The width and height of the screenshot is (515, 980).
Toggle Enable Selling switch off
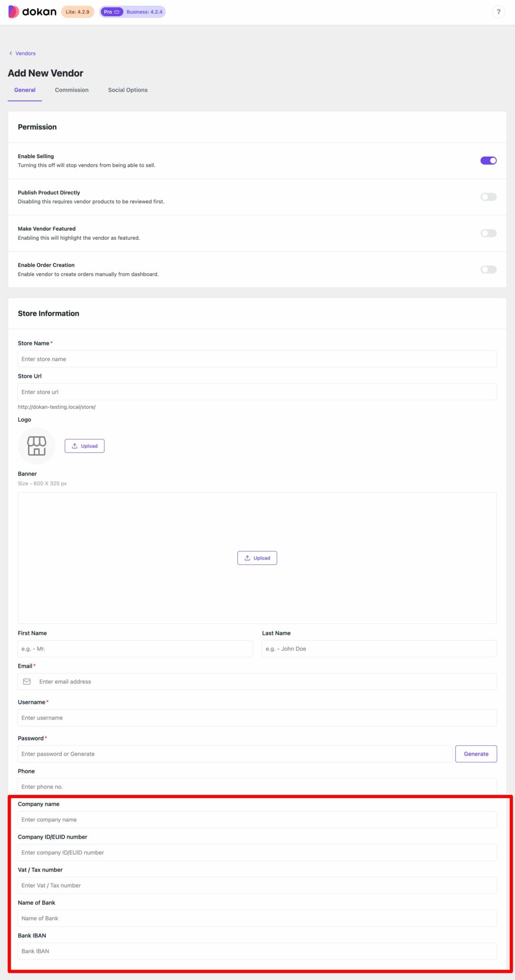[x=488, y=160]
